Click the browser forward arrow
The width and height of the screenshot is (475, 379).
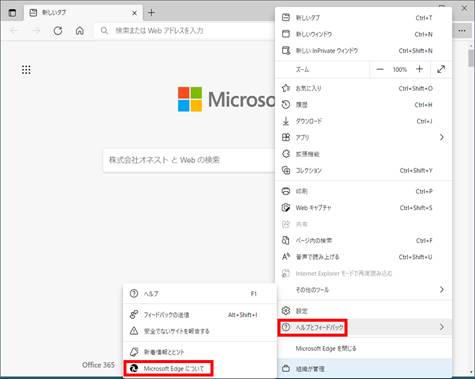36,31
